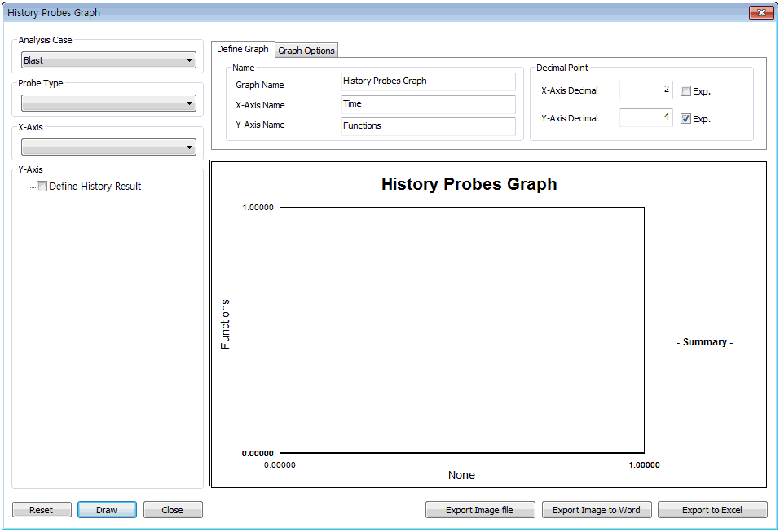Click Export Image file button
Screen dimensions: 780x532
coord(480,510)
